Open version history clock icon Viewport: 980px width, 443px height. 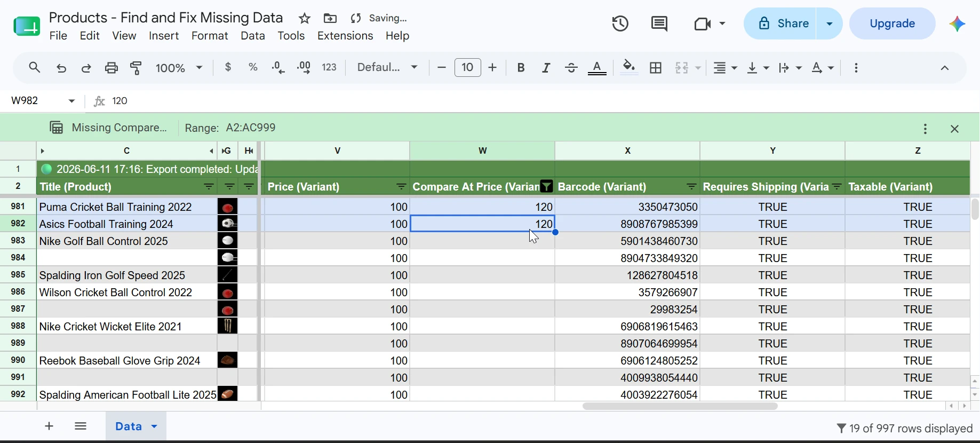pyautogui.click(x=620, y=24)
